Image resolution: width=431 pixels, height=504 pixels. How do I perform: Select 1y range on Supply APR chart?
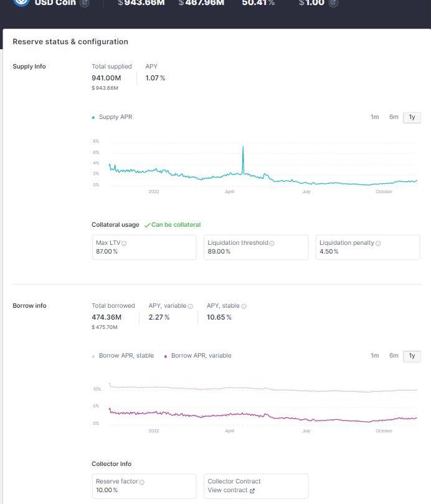tap(411, 117)
